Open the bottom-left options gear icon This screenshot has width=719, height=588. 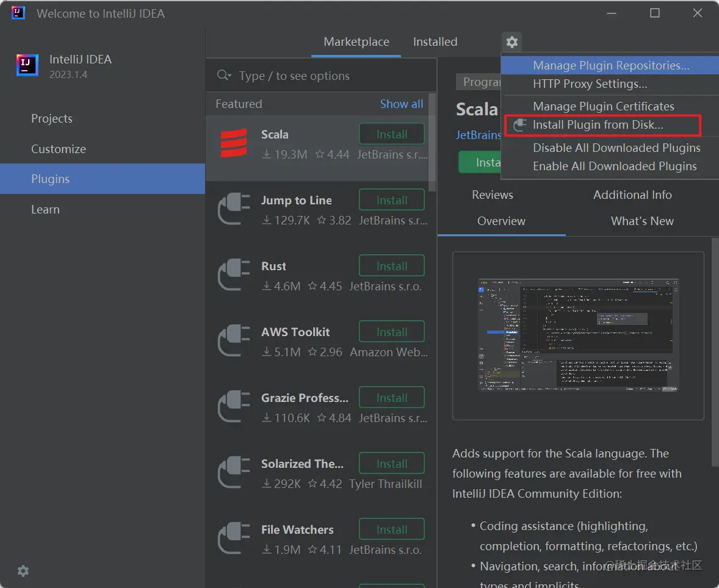point(23,571)
